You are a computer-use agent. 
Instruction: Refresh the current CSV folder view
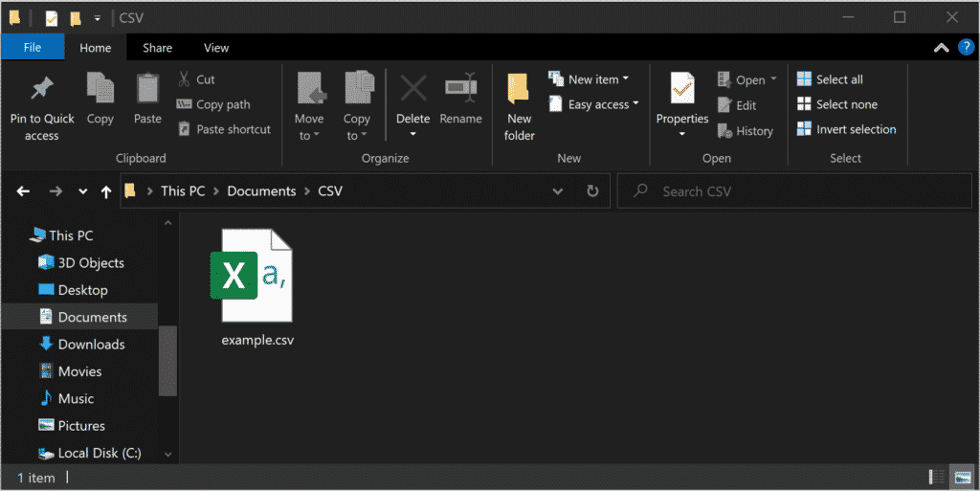(592, 191)
